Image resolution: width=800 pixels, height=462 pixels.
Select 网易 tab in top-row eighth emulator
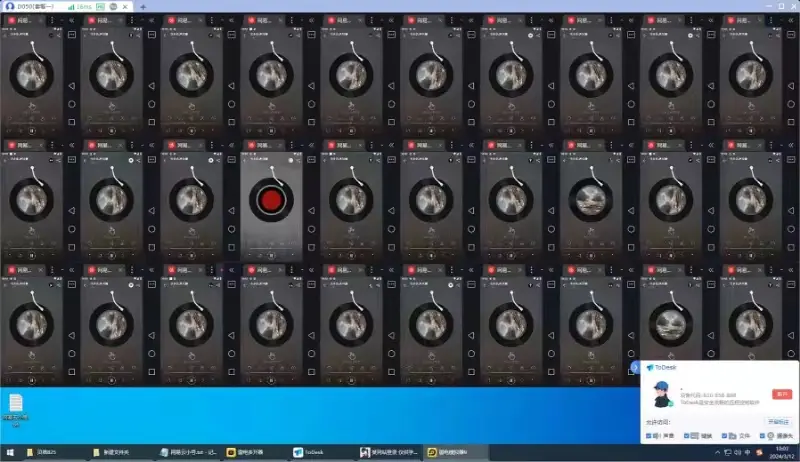(583, 20)
